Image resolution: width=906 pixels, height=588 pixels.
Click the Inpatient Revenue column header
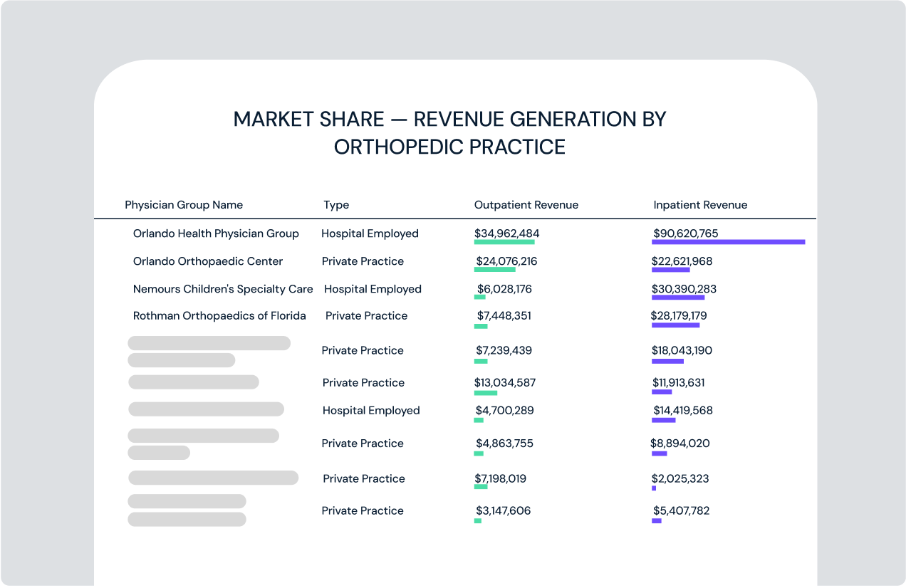tap(699, 204)
